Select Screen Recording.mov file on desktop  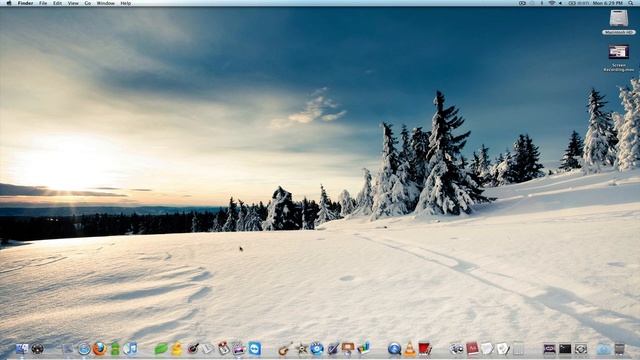619,58
